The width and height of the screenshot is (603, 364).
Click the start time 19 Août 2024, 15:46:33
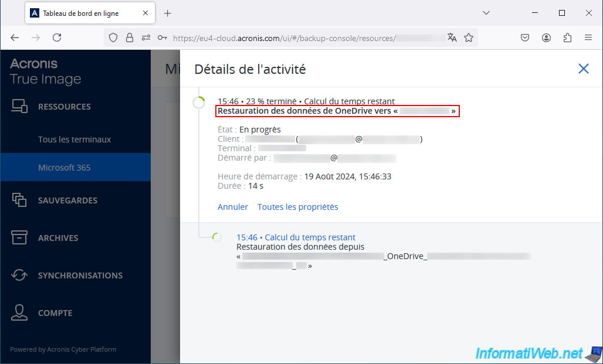(348, 177)
